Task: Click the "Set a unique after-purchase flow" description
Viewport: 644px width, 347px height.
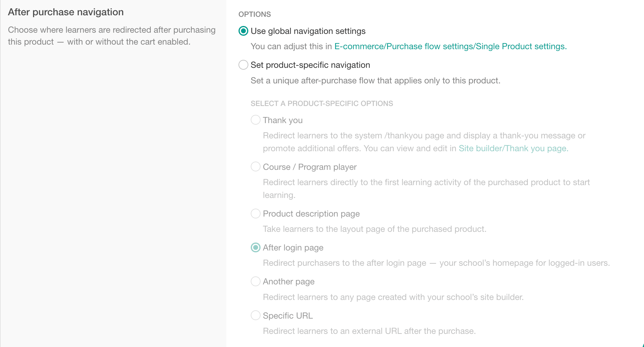Action: point(376,80)
